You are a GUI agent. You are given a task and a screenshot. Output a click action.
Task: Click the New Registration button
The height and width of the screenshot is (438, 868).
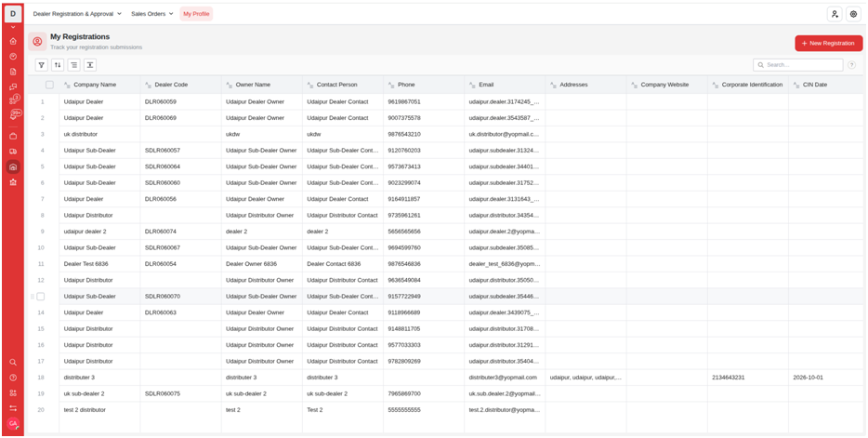[829, 43]
